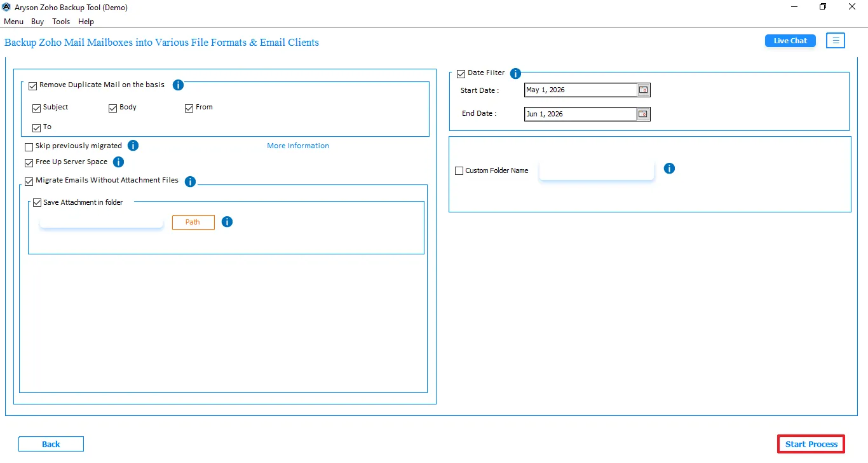Click info icon beside the Path button
868x463 pixels.
[227, 222]
